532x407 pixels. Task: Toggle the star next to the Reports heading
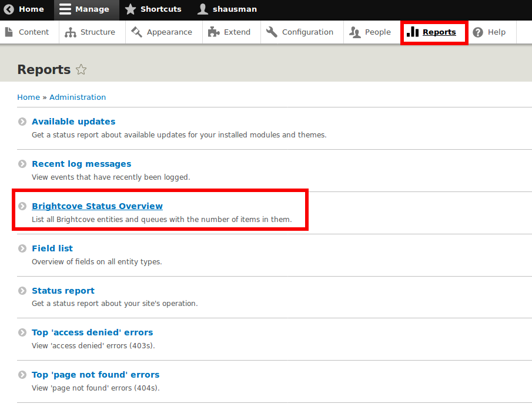[x=81, y=69]
